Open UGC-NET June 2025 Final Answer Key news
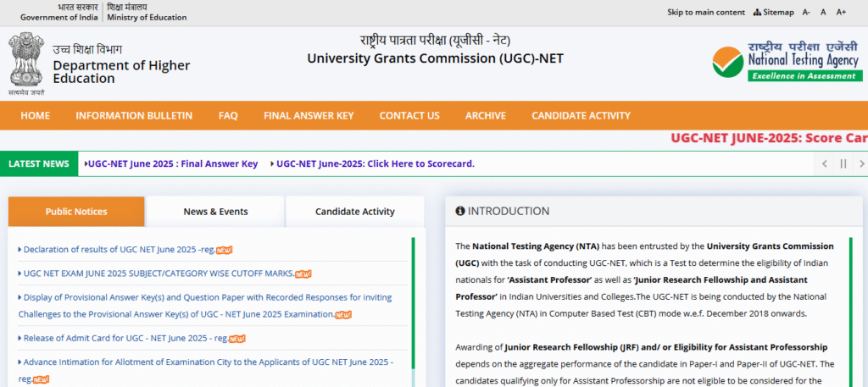Screen dimensions: 868x387 (x=173, y=163)
